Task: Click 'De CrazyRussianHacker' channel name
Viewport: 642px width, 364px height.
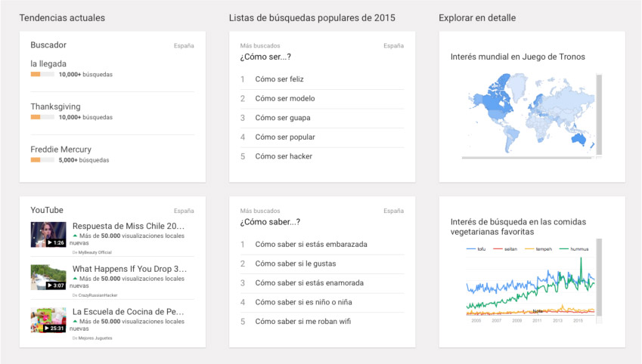Action: (x=95, y=295)
